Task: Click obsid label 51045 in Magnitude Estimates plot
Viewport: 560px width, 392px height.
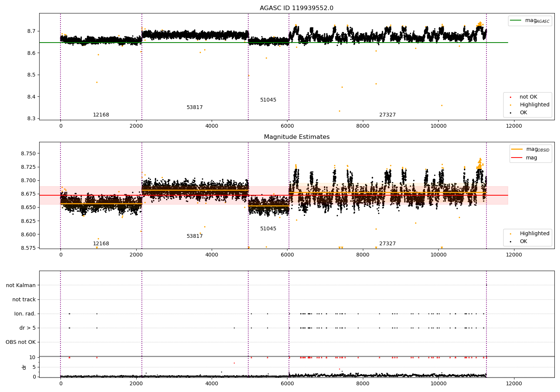Action: [x=268, y=229]
